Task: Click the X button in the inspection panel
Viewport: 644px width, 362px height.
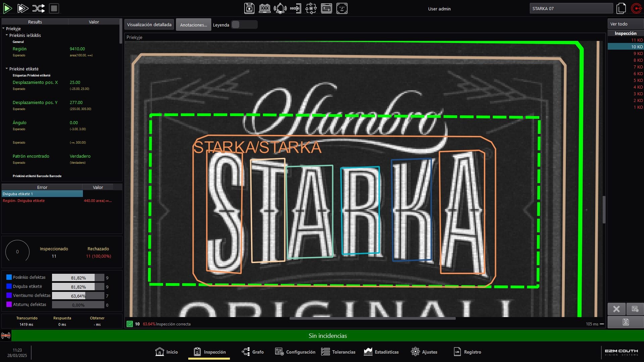Action: 616,309
